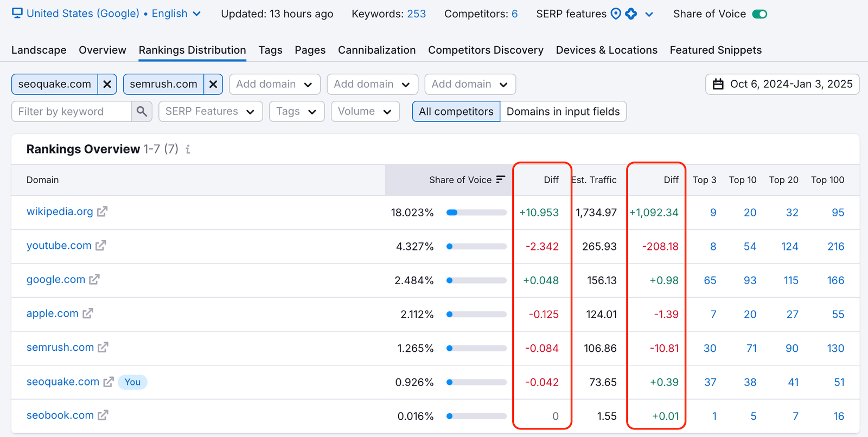Open the Featured Snippets tab
This screenshot has width=868, height=437.
[x=715, y=50]
